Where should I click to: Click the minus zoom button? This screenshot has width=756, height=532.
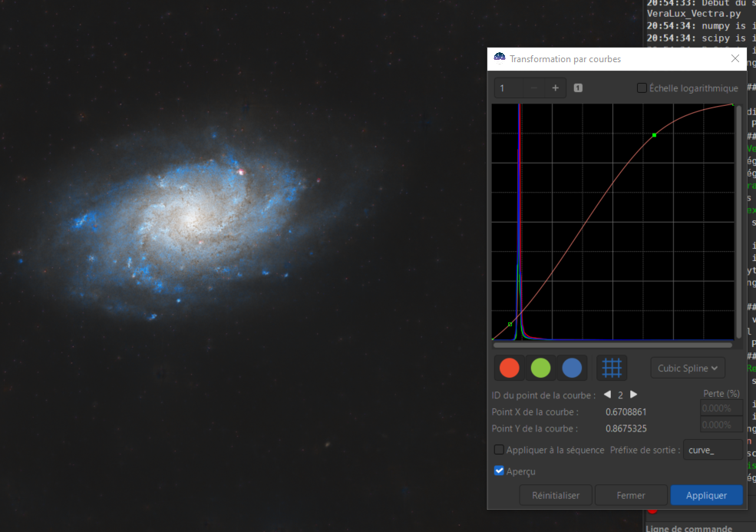tap(533, 88)
